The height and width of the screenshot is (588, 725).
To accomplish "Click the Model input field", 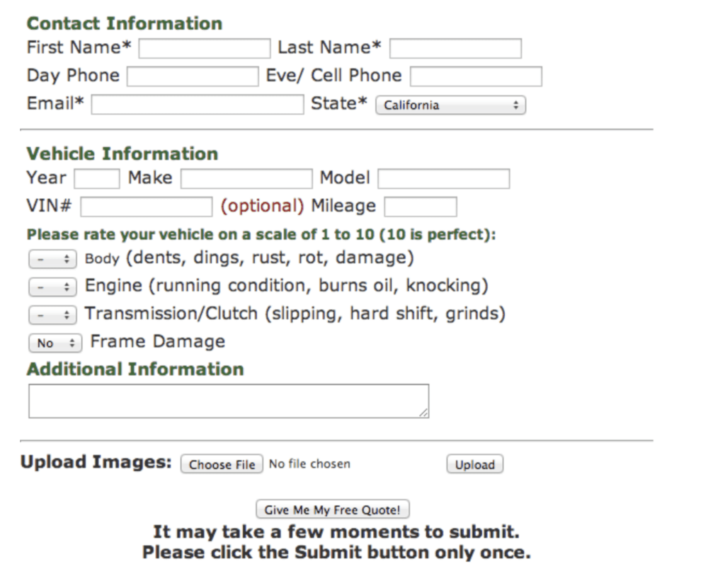I will click(x=443, y=178).
